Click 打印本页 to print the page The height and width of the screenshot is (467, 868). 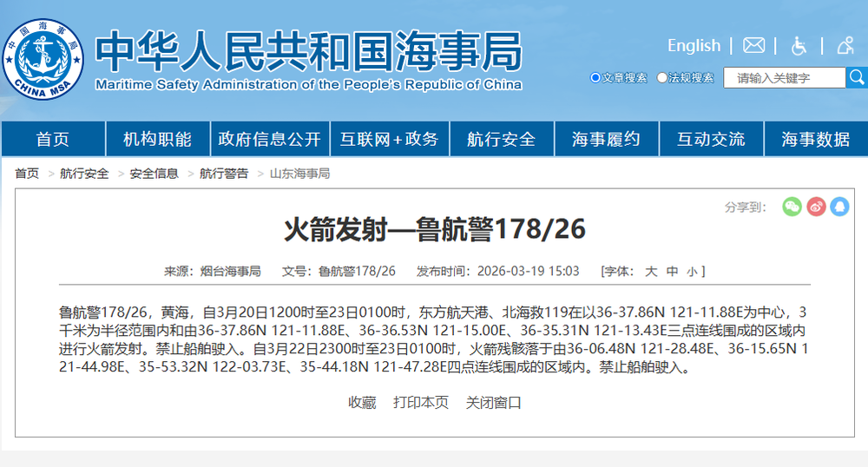[421, 403]
